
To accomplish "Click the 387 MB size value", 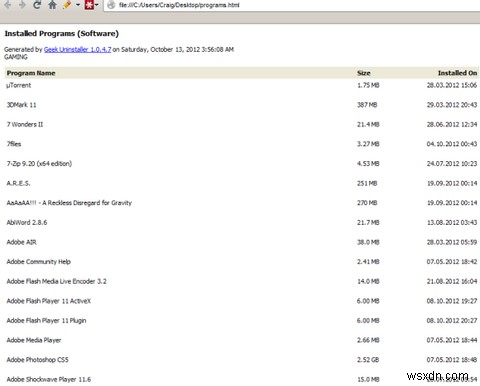I will tap(367, 105).
